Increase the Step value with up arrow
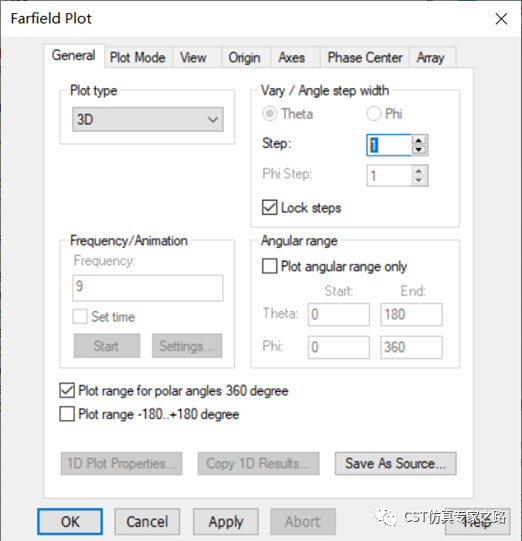Screen dimensions: 522x541 tap(419, 140)
